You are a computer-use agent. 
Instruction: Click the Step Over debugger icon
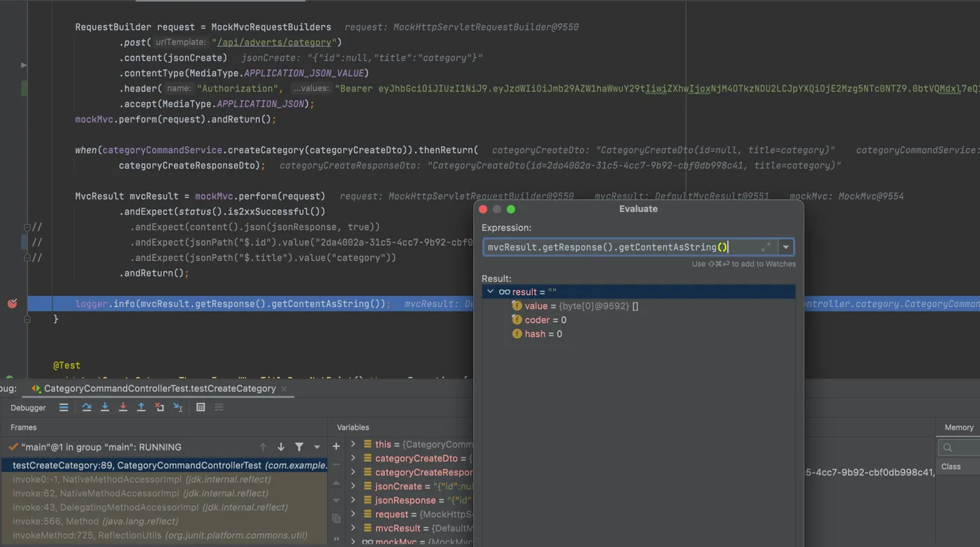click(x=87, y=407)
